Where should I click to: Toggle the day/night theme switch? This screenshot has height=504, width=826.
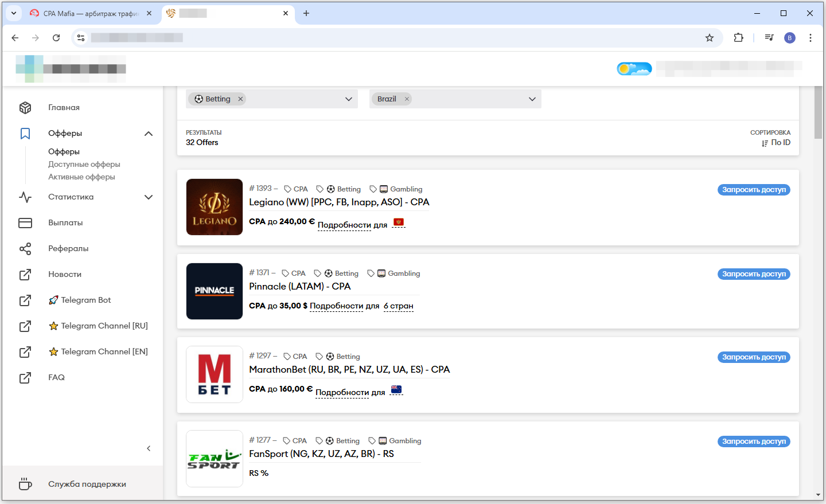(x=634, y=69)
